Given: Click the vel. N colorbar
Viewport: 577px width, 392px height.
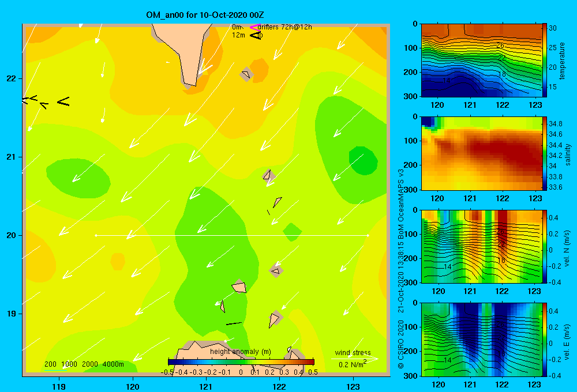Looking at the screenshot, I should point(545,246).
